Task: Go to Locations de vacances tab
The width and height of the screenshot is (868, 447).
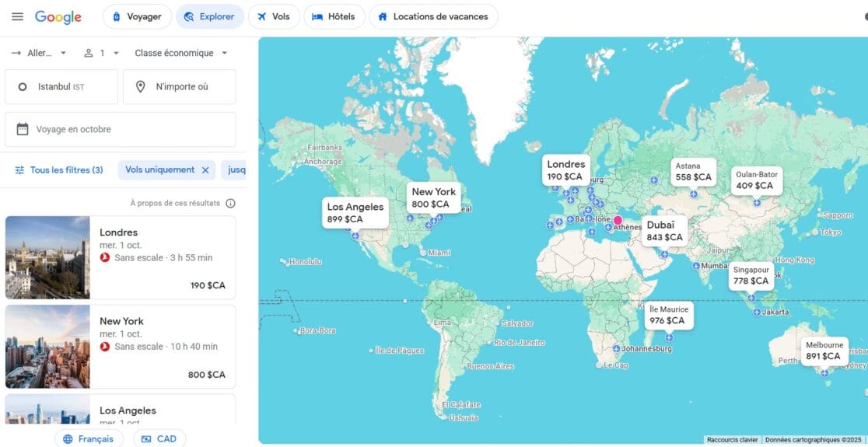Action: pos(433,16)
